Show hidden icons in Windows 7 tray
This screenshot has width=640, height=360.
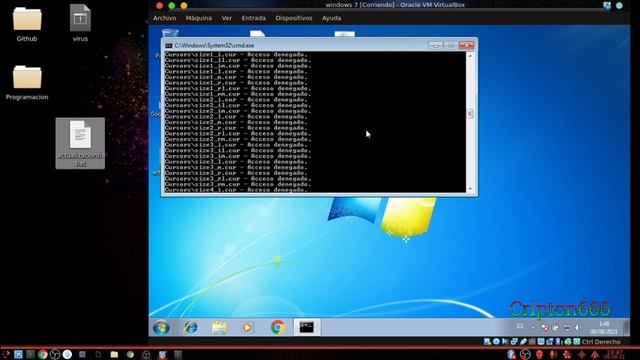pos(533,327)
